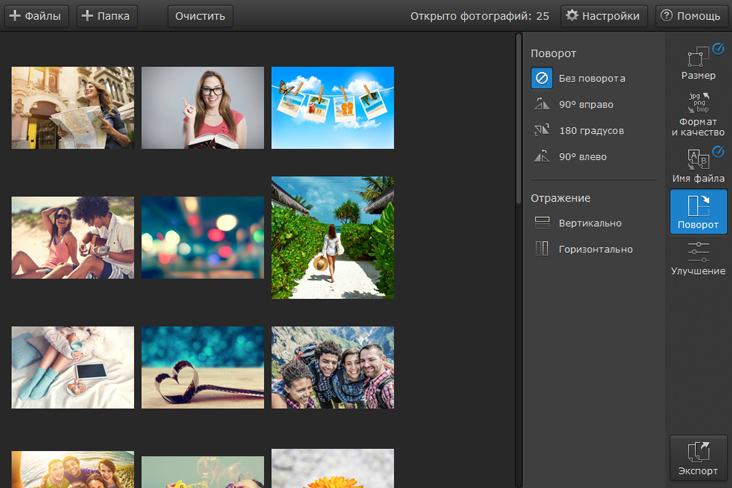Image resolution: width=732 pixels, height=488 pixels.
Task: Choose the 'Вертикально' reflection text
Action: [x=590, y=223]
